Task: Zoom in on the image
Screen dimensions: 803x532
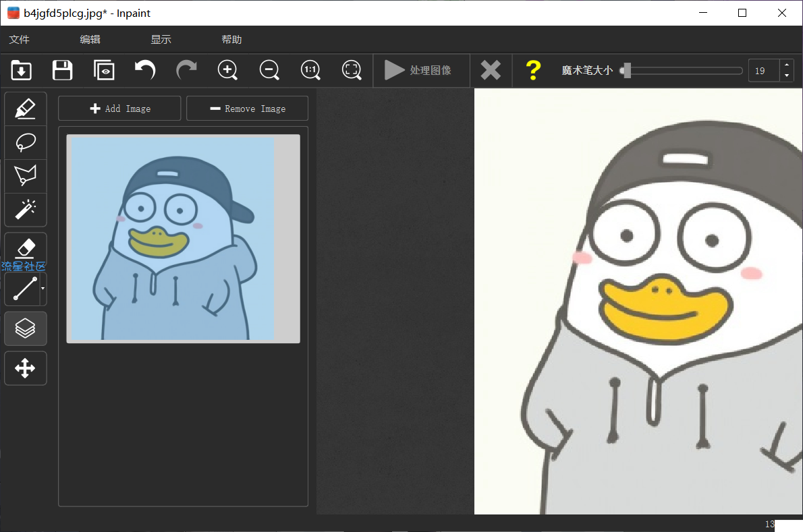Action: 228,70
